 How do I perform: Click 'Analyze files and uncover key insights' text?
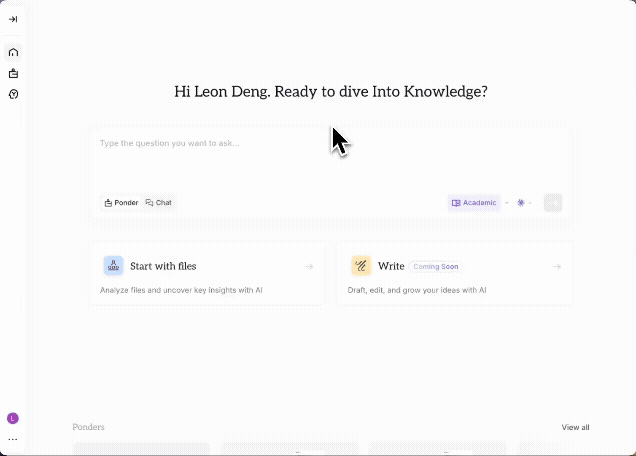pos(181,290)
